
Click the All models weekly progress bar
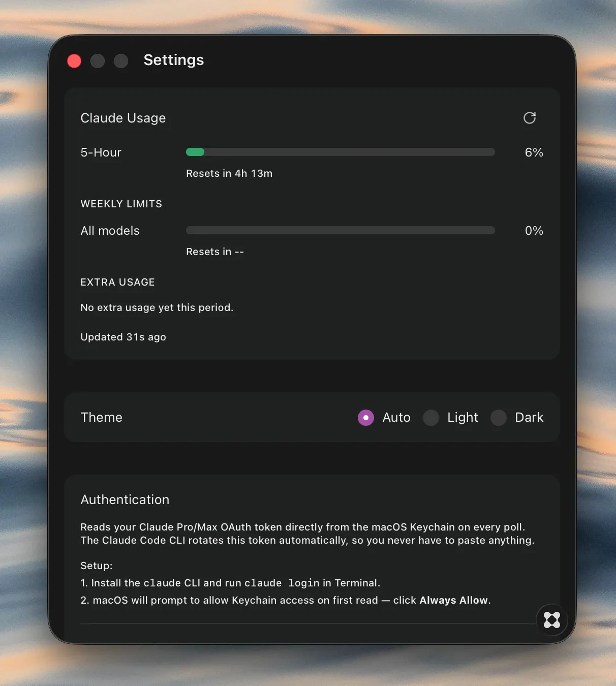[x=341, y=230]
